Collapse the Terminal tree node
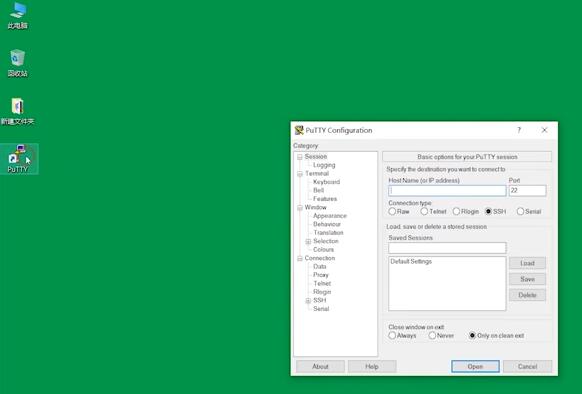This screenshot has width=582, height=394. [300, 174]
